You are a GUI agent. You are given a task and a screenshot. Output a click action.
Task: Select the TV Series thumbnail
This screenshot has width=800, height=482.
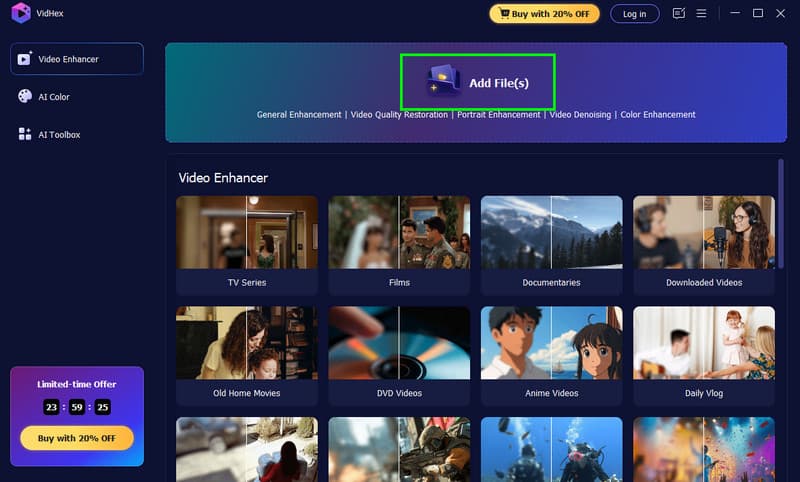(x=247, y=232)
